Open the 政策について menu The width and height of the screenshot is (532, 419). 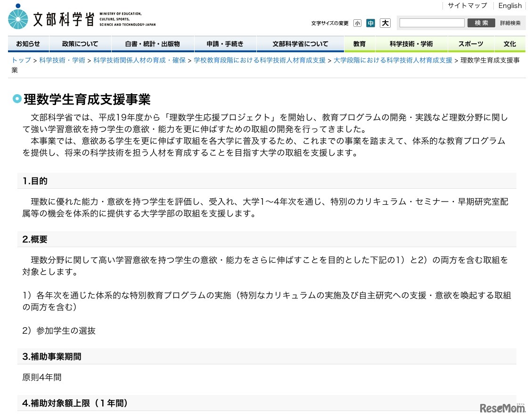tap(80, 43)
